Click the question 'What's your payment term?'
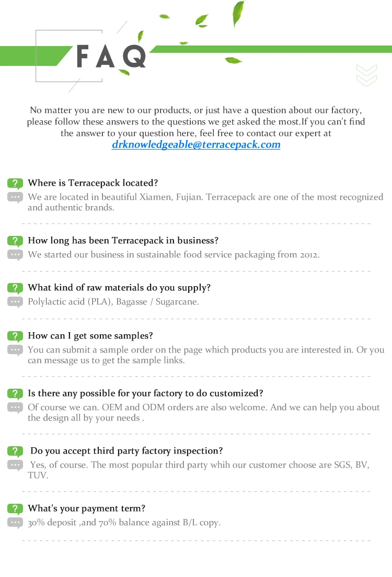 coord(87,508)
